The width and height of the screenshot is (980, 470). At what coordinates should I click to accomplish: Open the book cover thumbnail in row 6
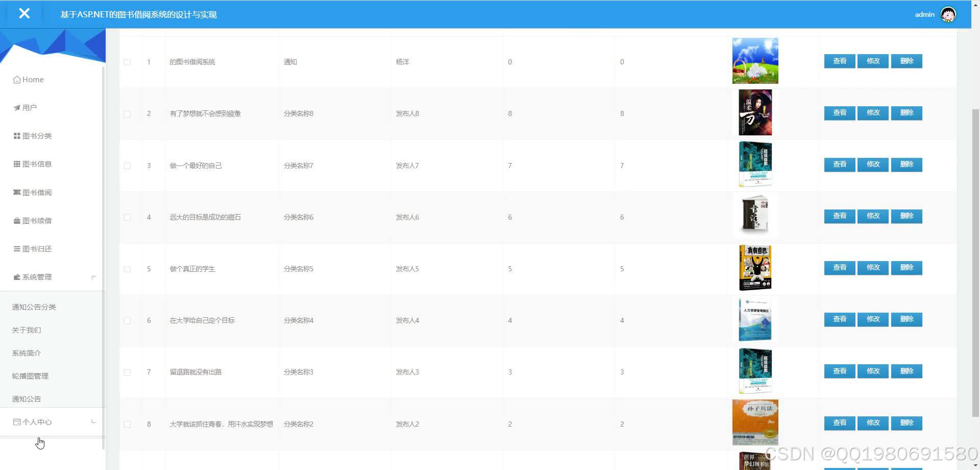pos(755,319)
